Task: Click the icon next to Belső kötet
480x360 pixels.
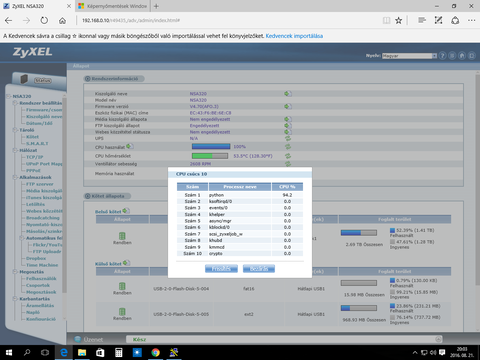Action: pos(126,211)
